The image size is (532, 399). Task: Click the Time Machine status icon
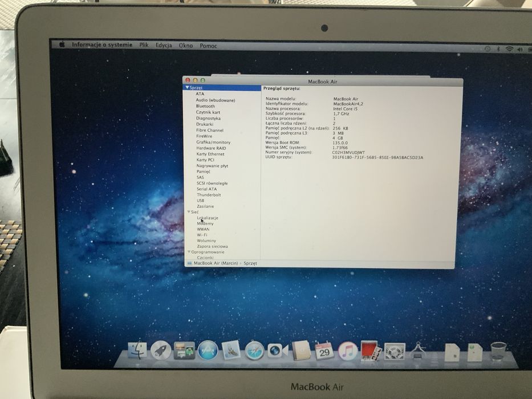click(487, 49)
